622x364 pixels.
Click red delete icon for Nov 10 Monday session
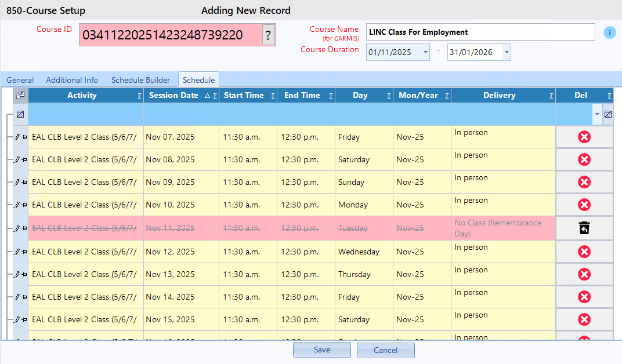(584, 205)
